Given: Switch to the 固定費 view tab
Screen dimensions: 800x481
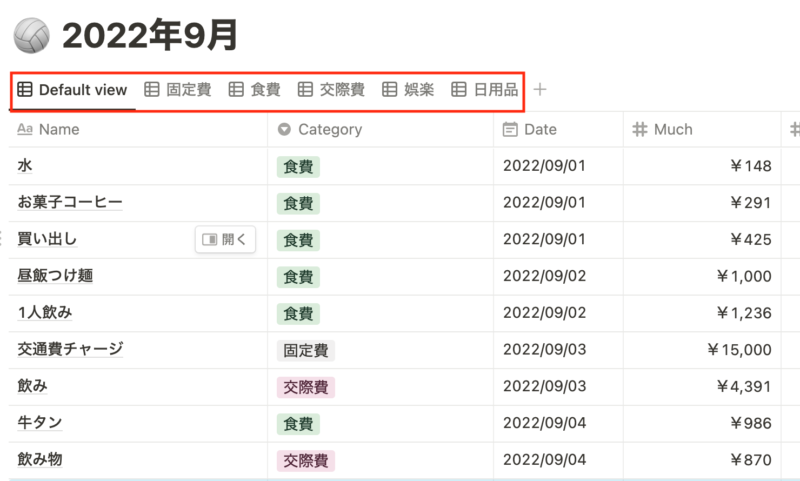Looking at the screenshot, I should click(178, 90).
